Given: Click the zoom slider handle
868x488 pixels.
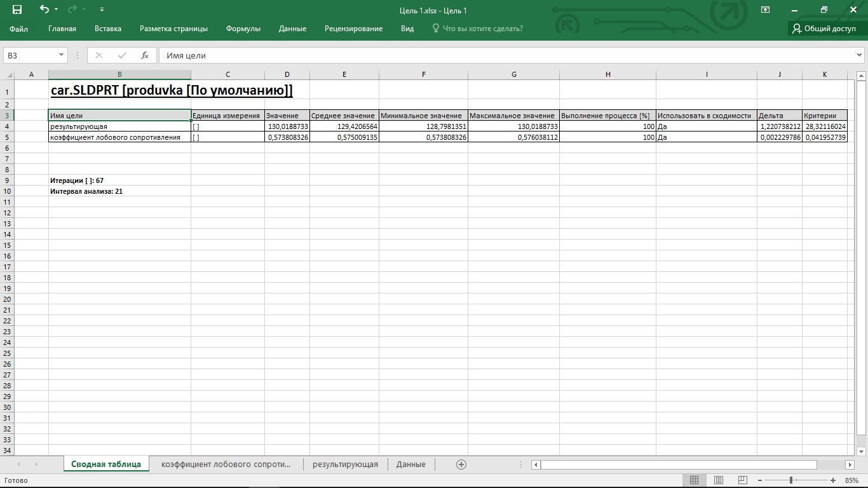Looking at the screenshot, I should (x=791, y=480).
